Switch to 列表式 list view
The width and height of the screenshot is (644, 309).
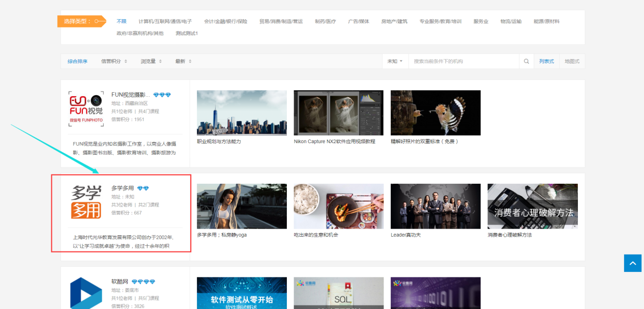(546, 62)
